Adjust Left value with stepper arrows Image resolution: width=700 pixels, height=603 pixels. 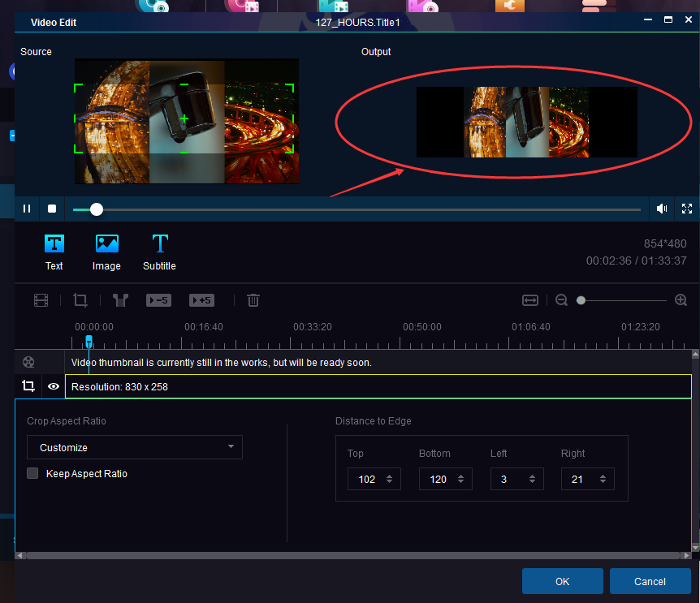tap(532, 479)
